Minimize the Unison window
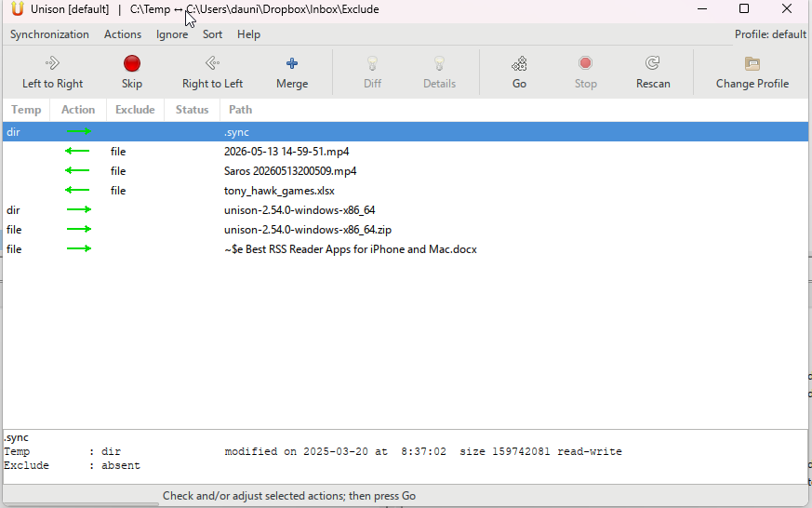 [702, 8]
